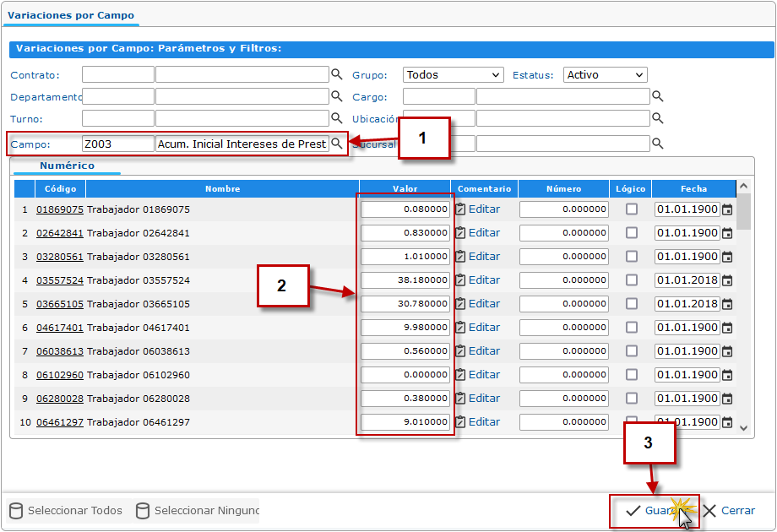Open calendar picker for Trabajador 03557524 date

(727, 280)
